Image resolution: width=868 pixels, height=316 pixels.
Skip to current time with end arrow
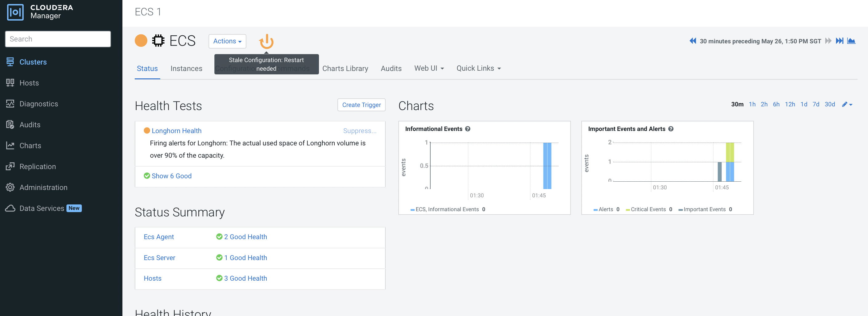point(839,41)
